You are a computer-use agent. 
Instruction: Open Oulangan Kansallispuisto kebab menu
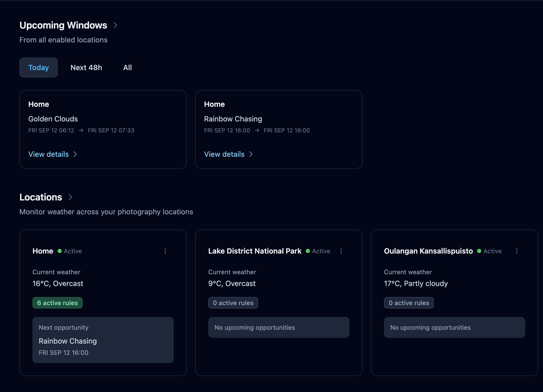(x=517, y=251)
